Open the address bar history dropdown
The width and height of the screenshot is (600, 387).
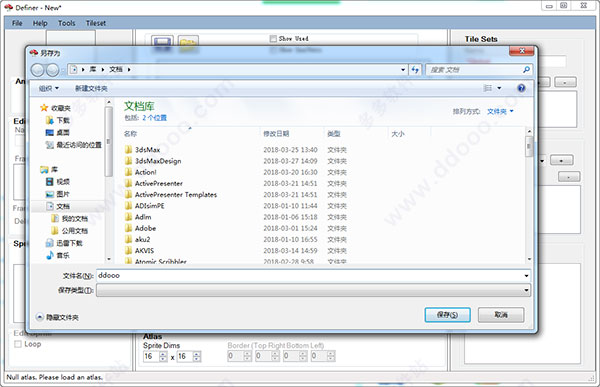click(x=403, y=70)
